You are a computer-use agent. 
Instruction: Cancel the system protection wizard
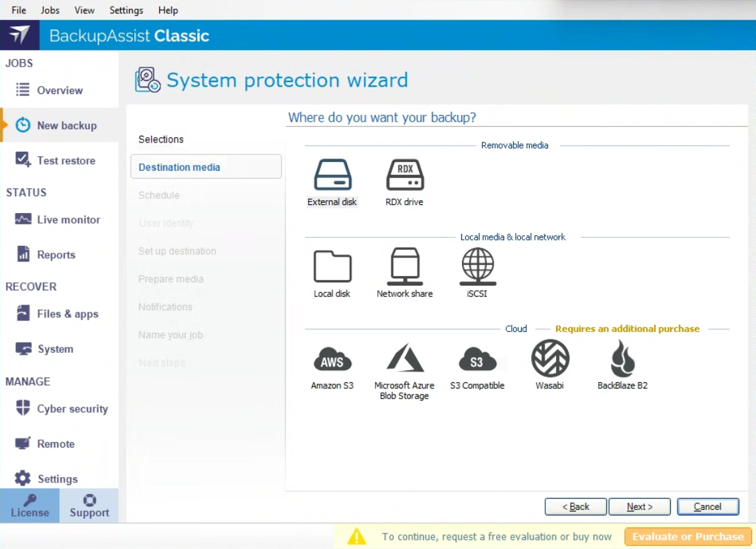[708, 507]
